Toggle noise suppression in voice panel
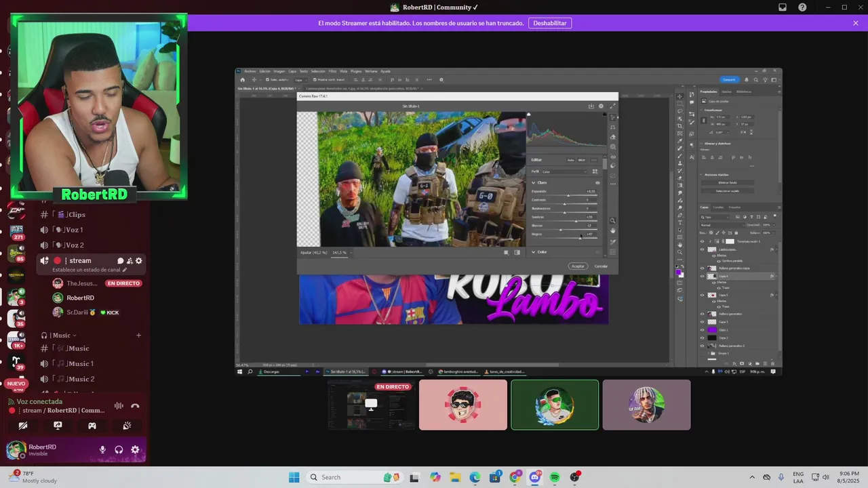 119,406
